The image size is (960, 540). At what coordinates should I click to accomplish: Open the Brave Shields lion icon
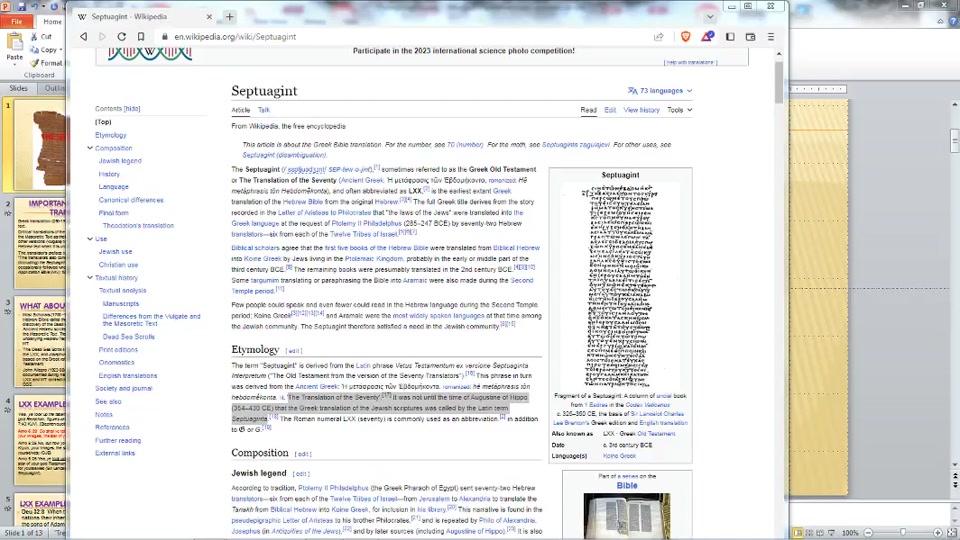coord(685,37)
